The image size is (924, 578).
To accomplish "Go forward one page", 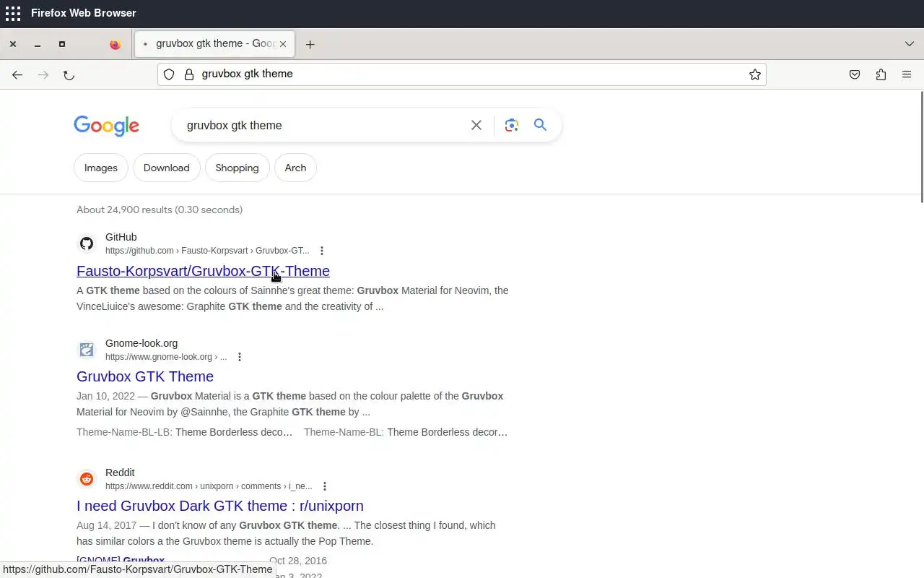I will click(x=43, y=74).
